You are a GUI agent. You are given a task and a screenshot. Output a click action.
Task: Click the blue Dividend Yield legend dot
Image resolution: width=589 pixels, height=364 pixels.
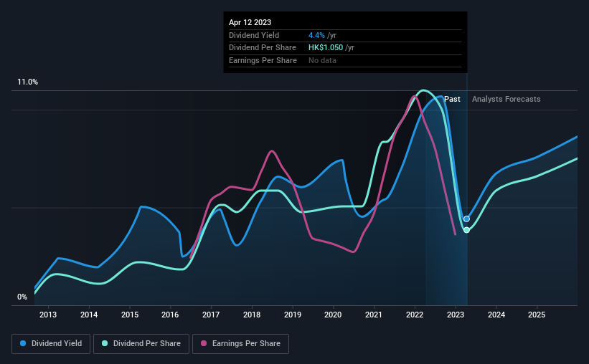23,343
